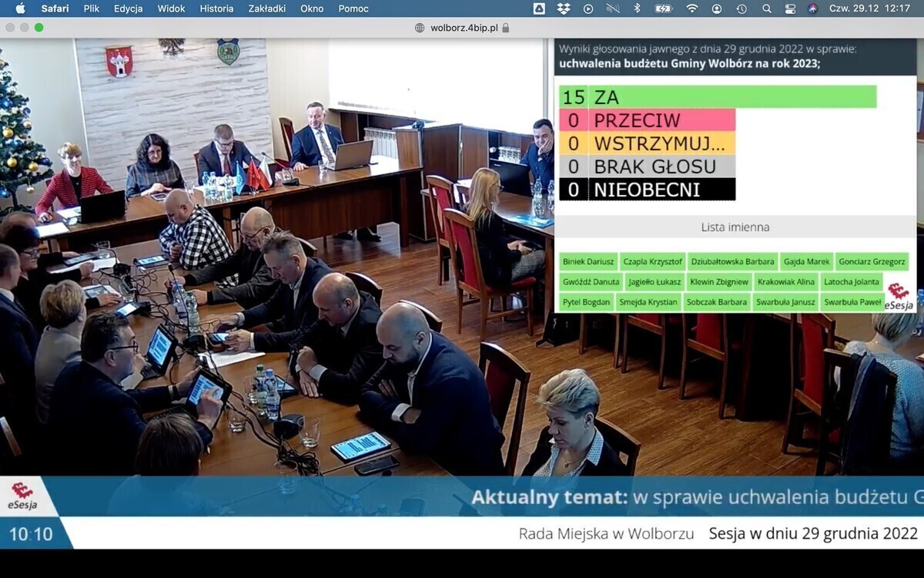Click the Swarbuła Paweł vote entry
The height and width of the screenshot is (578, 924).
[852, 301]
